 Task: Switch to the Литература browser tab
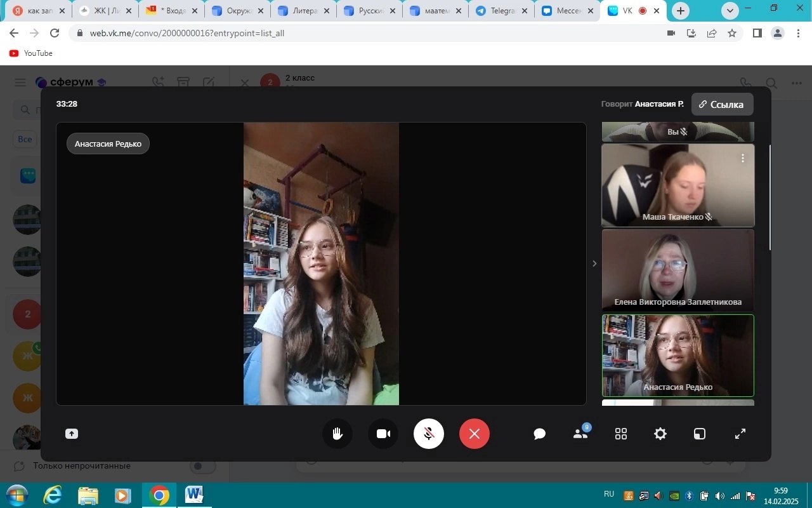(304, 11)
